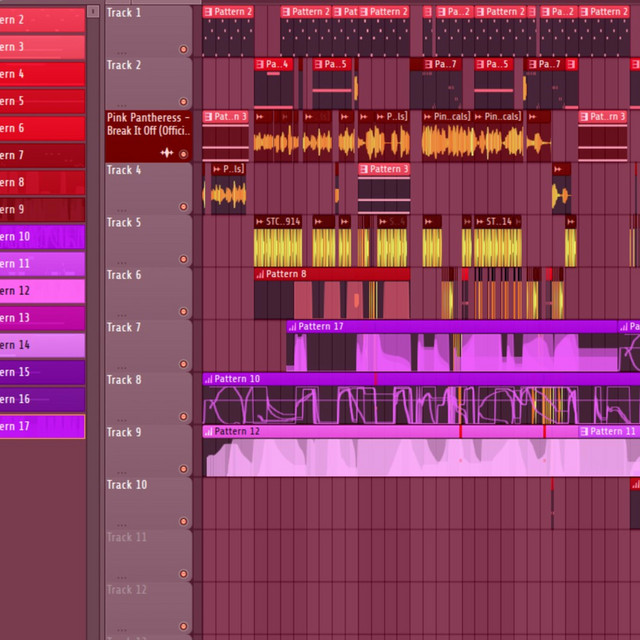
Task: Open the Pattern 8 clip menu on Track 6
Action: 260,274
